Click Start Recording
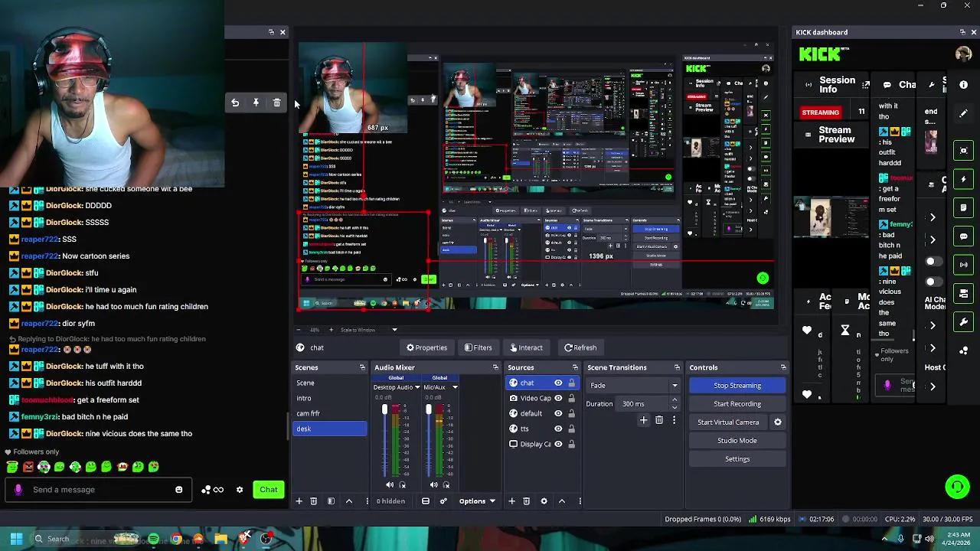This screenshot has height=551, width=980. pyautogui.click(x=737, y=404)
